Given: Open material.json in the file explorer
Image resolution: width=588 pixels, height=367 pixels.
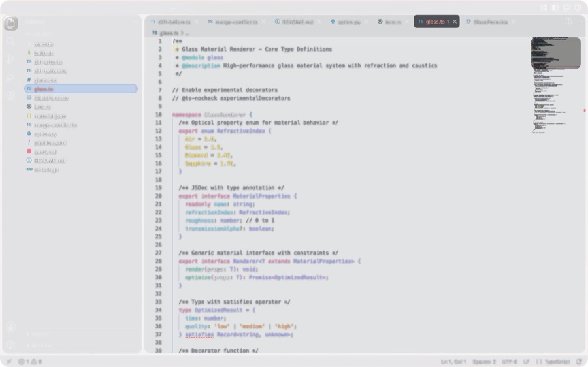Looking at the screenshot, I should 80,116.
